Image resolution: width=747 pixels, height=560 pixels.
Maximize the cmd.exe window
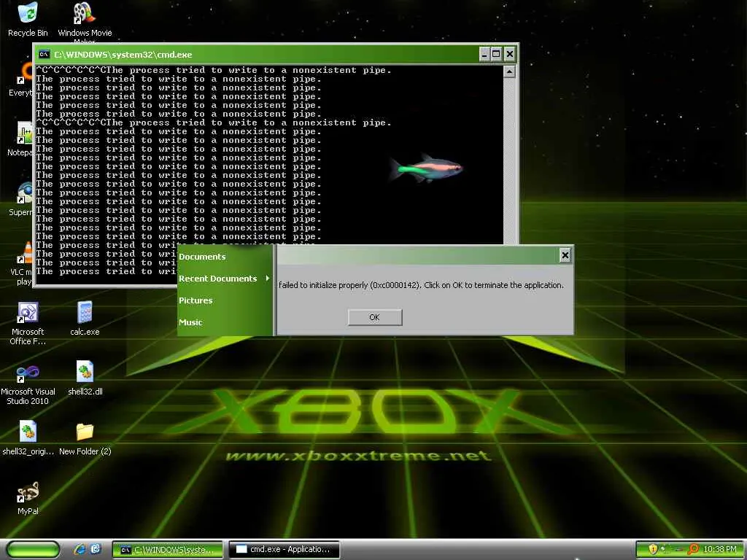tap(496, 54)
